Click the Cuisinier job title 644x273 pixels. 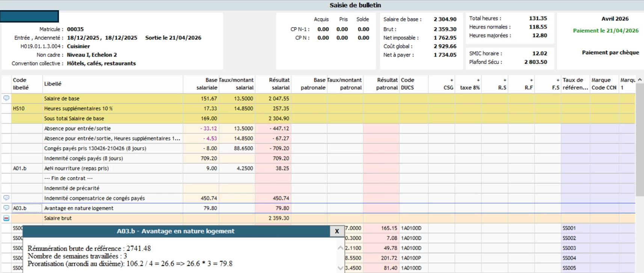[x=78, y=46]
